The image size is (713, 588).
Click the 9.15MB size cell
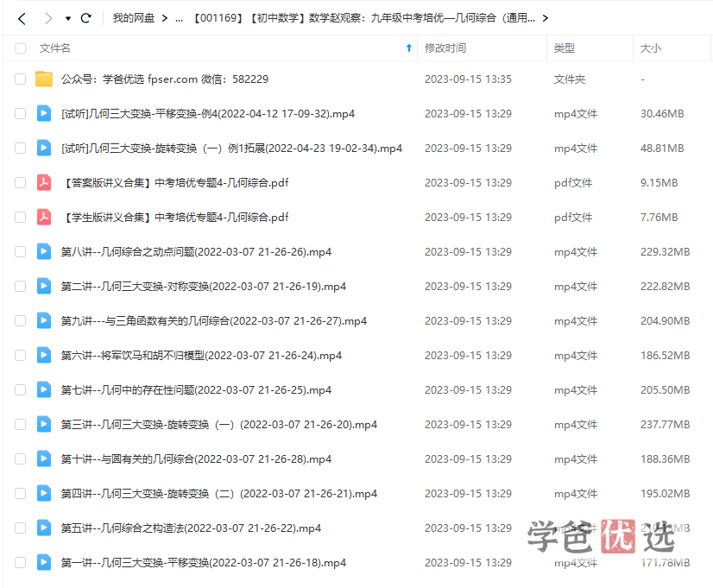tap(659, 183)
